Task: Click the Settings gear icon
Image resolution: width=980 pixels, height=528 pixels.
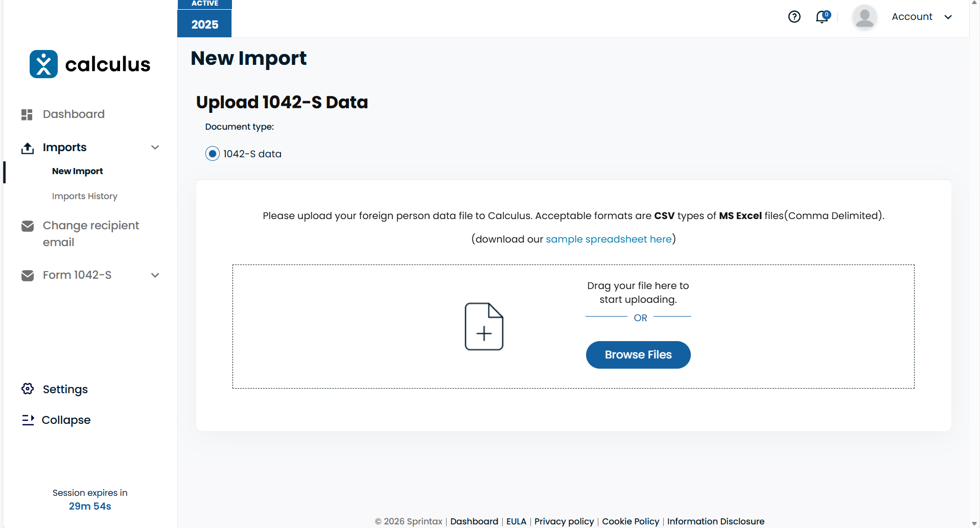Action: click(x=28, y=389)
